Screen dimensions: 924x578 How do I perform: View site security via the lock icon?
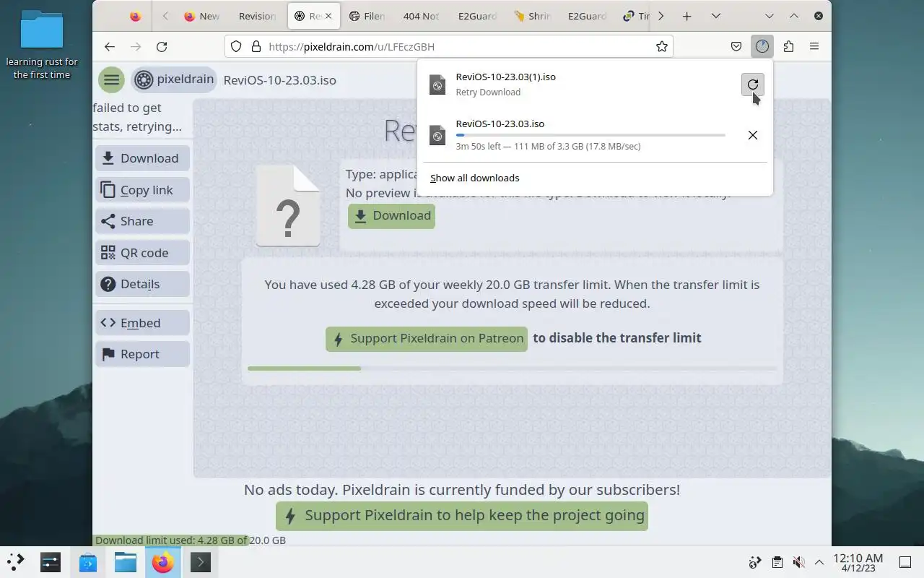256,46
